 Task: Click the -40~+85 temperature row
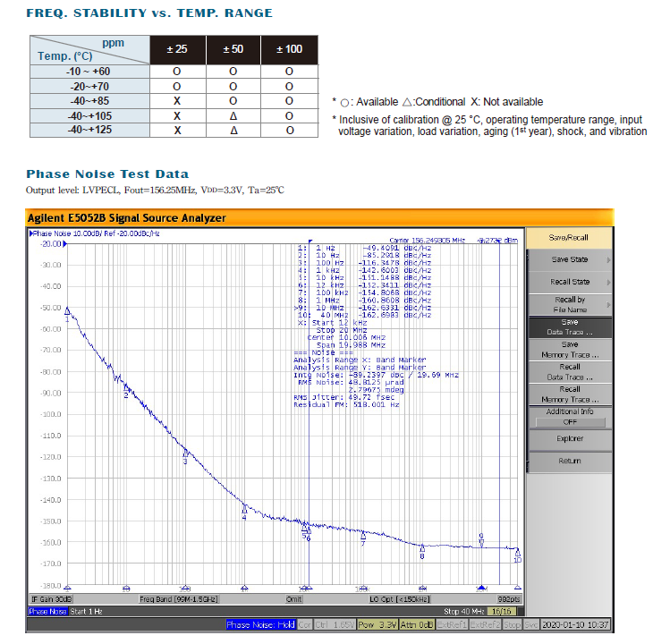174,101
